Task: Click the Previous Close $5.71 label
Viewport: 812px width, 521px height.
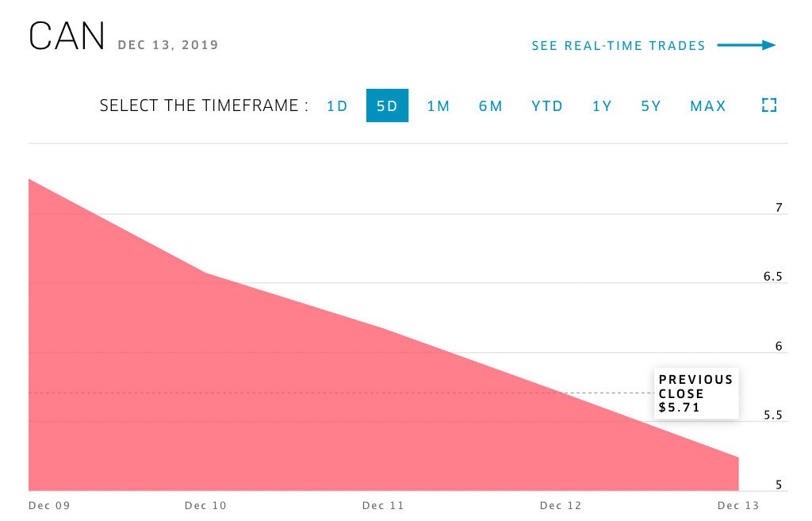Action: click(696, 393)
